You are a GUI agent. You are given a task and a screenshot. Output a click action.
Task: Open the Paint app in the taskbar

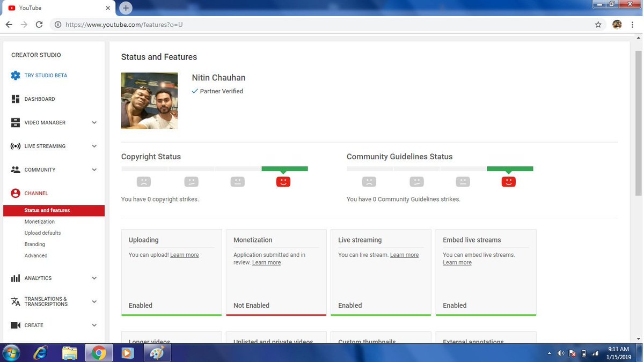point(157,353)
